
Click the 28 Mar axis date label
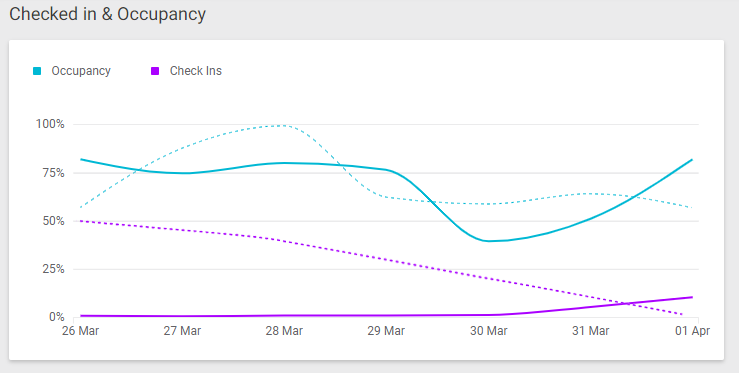pyautogui.click(x=284, y=331)
